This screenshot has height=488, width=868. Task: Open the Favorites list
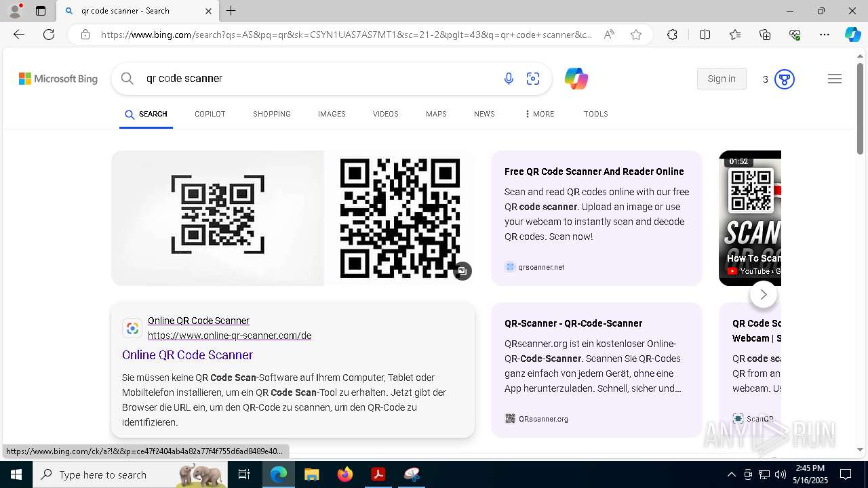(735, 35)
